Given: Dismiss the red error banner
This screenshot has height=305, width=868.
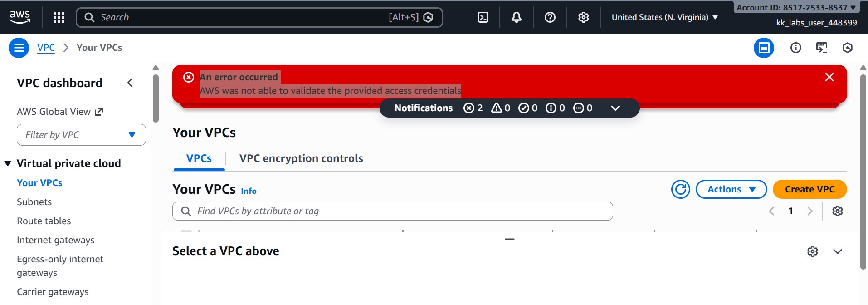Looking at the screenshot, I should click(x=829, y=77).
